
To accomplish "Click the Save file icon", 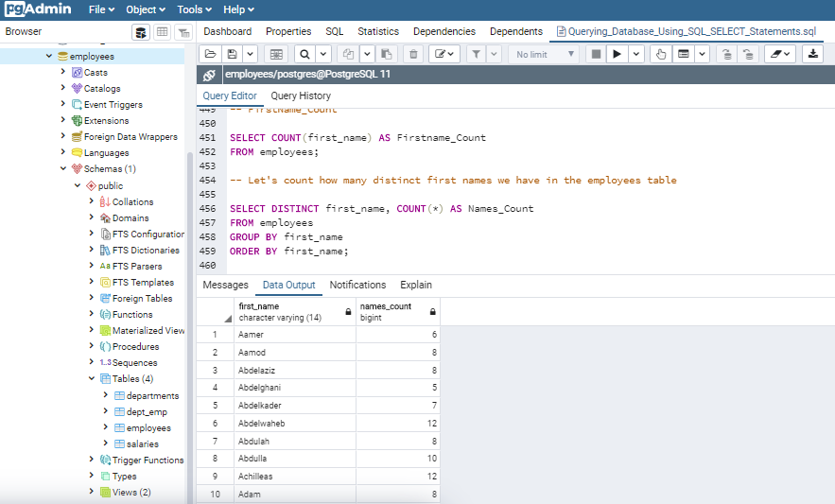I will tap(231, 54).
